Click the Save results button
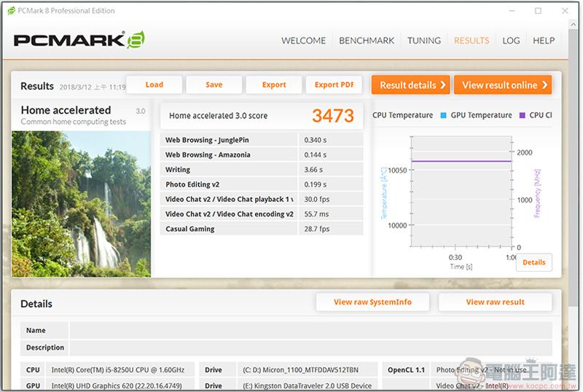583x392 pixels. 214,85
